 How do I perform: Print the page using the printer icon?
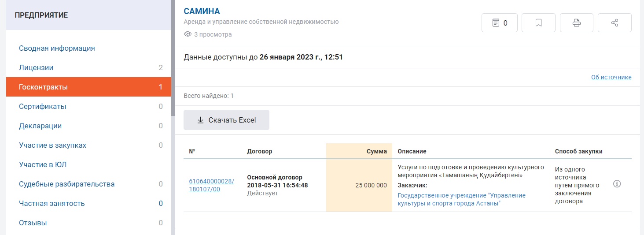[576, 23]
